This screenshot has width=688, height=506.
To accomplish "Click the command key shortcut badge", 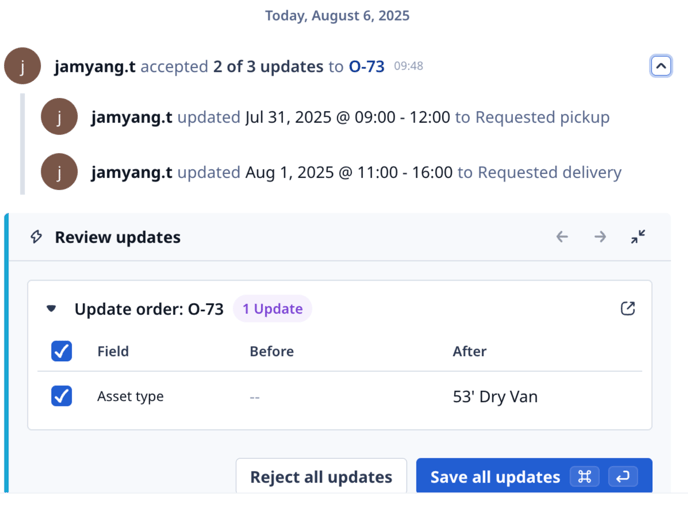I will (x=585, y=477).
